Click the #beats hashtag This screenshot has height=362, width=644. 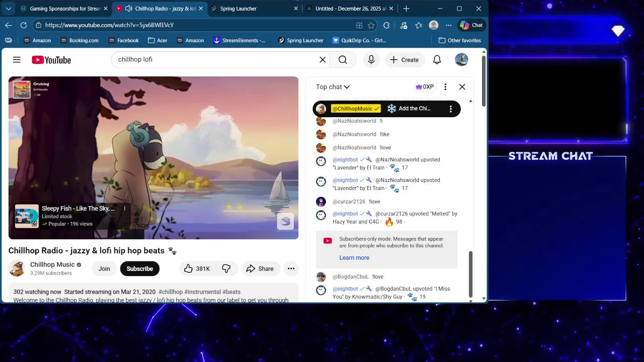tap(231, 292)
